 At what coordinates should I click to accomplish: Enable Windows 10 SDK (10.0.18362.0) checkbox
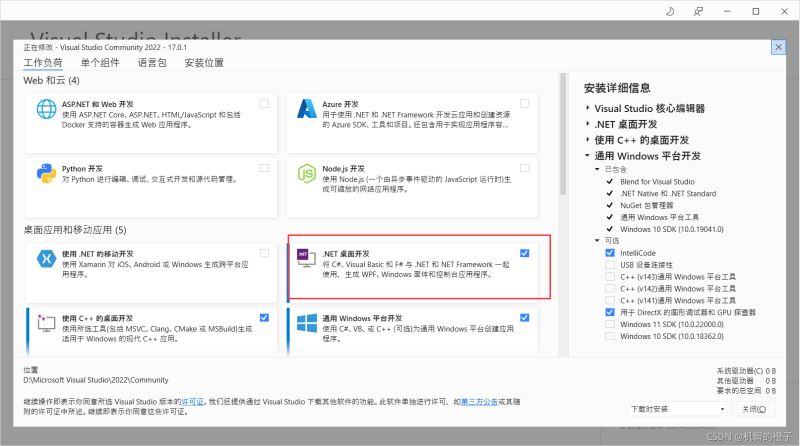[610, 336]
